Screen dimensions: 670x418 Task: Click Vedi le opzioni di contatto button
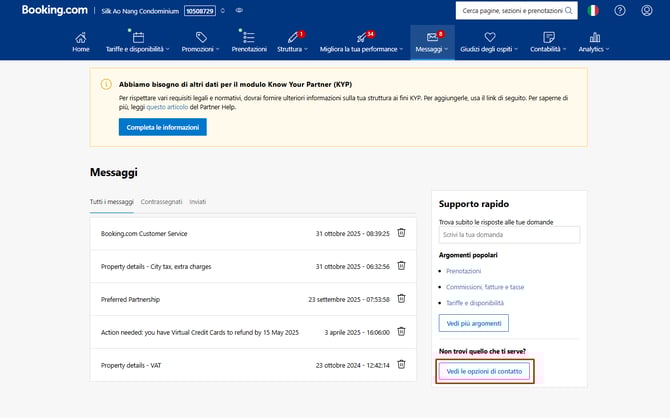tap(484, 371)
